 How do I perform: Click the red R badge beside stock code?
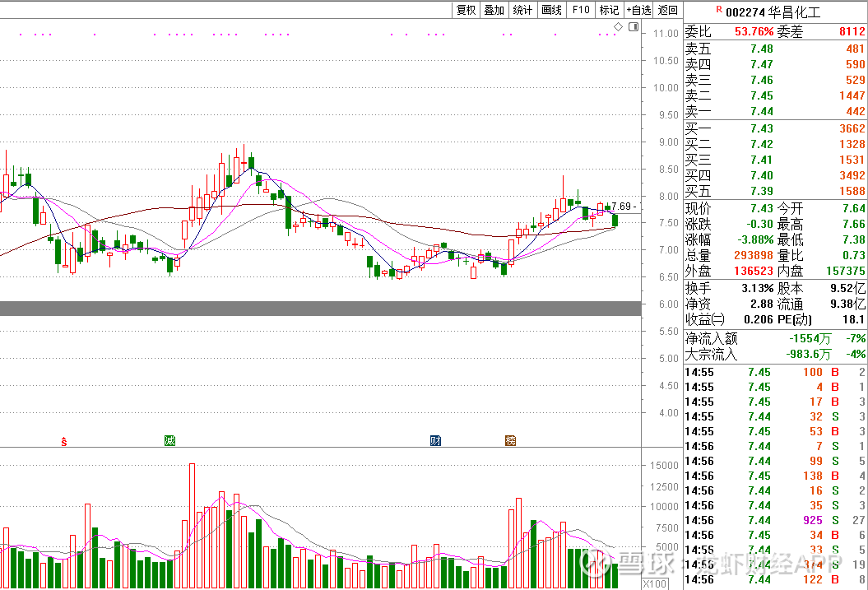(x=718, y=11)
